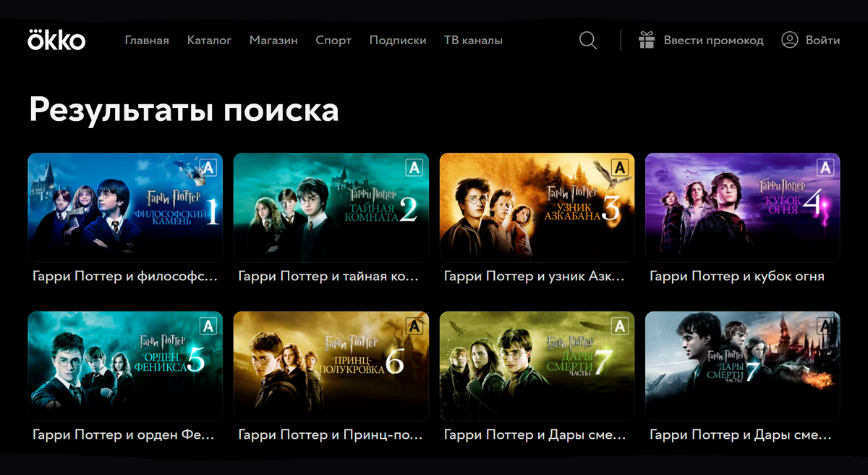Open the Подписки page

[x=398, y=41]
